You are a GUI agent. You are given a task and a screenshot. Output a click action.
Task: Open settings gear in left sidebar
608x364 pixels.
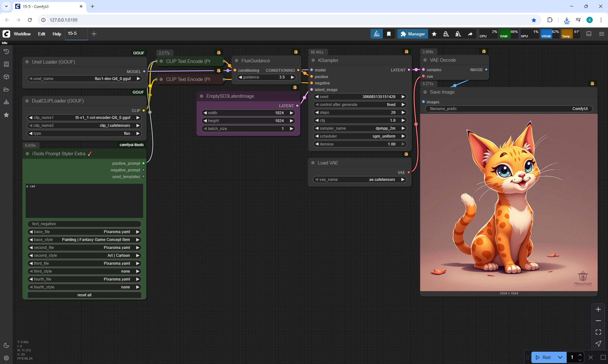click(6, 358)
